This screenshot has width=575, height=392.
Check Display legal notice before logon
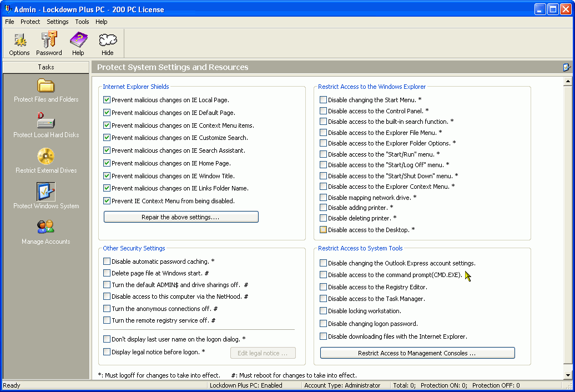(107, 351)
